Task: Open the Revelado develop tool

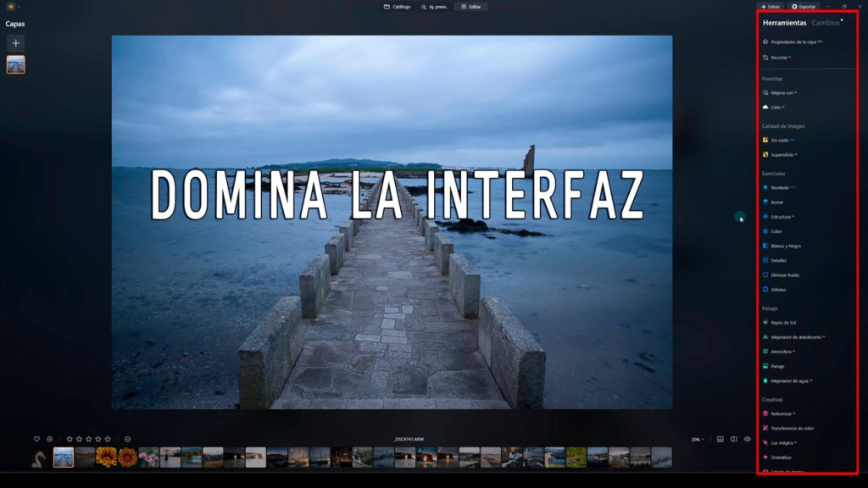Action: (779, 187)
